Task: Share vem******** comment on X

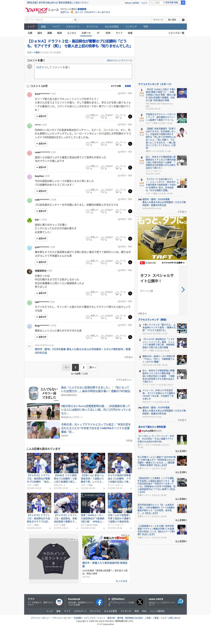Action: click(130, 168)
